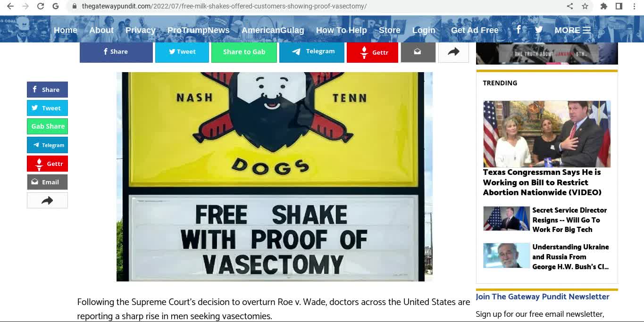Image resolution: width=644 pixels, height=322 pixels.
Task: Reload the page
Action: click(x=41, y=6)
